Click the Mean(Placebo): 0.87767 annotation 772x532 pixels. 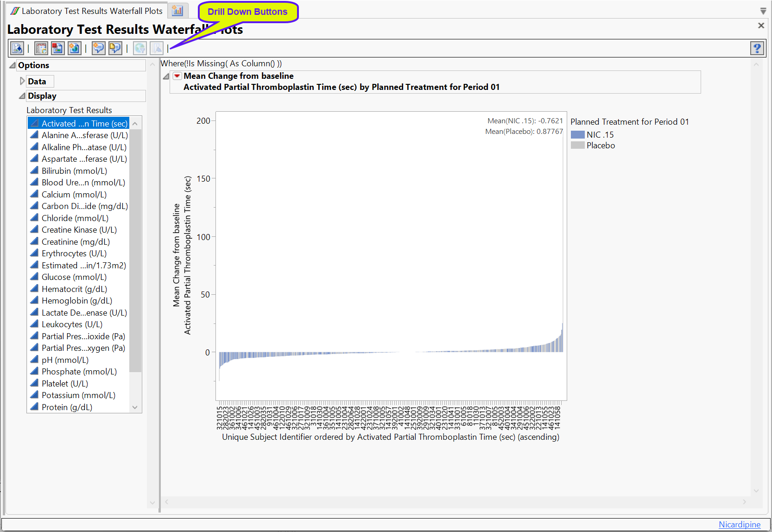(x=524, y=132)
